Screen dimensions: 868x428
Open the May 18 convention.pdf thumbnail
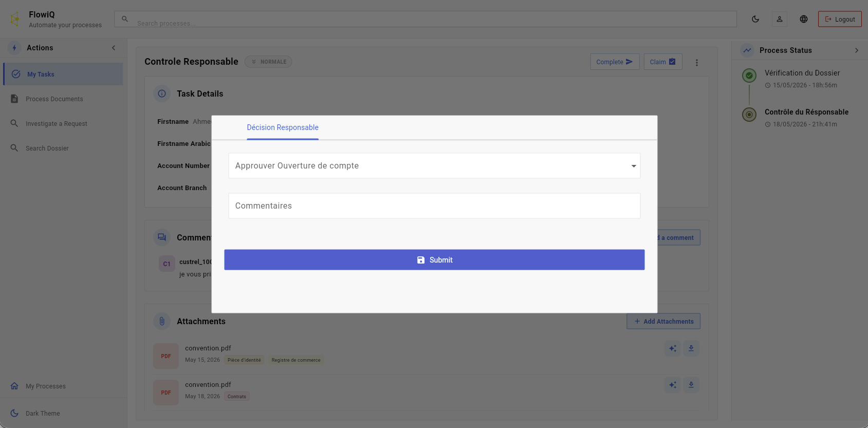tap(166, 393)
